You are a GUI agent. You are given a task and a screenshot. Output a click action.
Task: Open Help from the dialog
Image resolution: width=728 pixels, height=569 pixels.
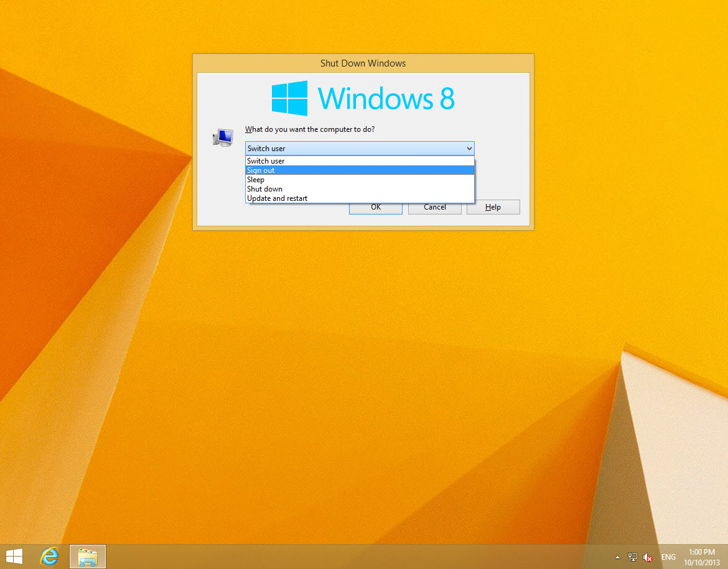(493, 207)
